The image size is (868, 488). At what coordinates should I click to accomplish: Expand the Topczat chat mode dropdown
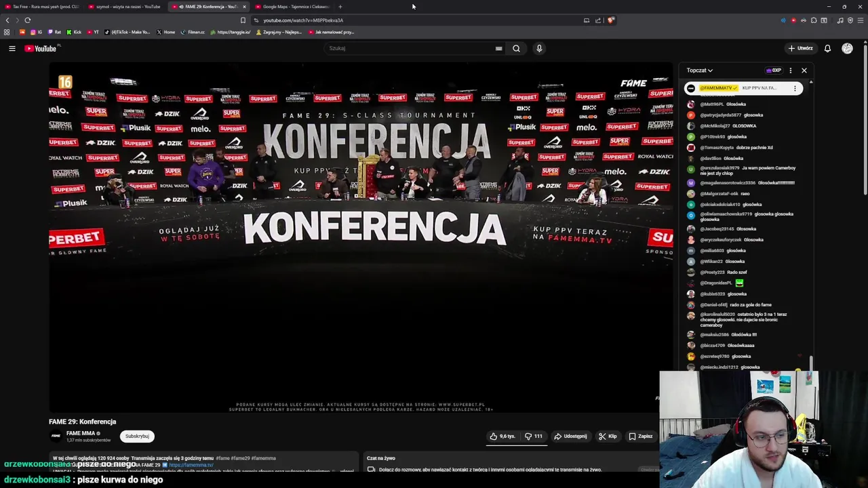pyautogui.click(x=699, y=70)
